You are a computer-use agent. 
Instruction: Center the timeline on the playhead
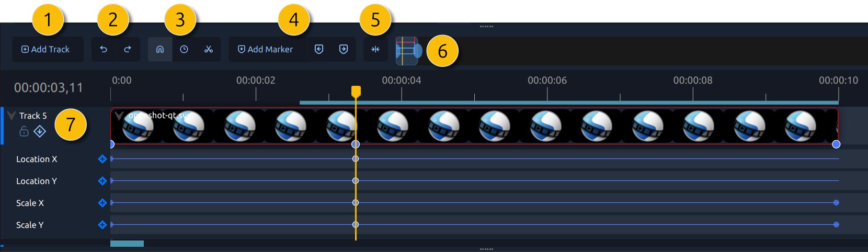375,49
